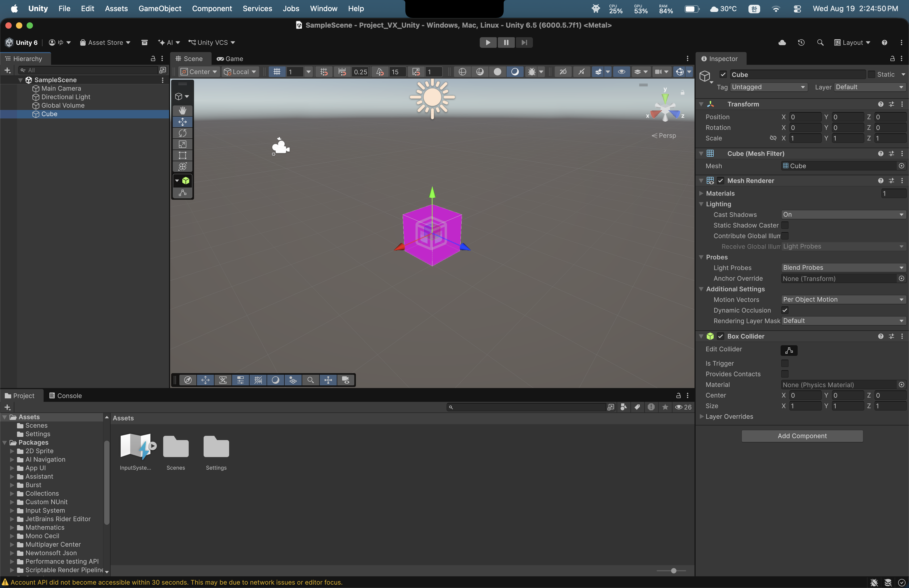Viewport: 909px width, 588px height.
Task: Click the add button in Project panel
Action: 7,407
